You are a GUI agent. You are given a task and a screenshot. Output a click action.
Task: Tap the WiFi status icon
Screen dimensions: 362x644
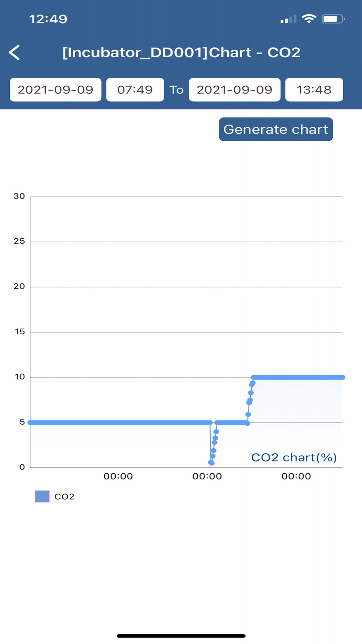(x=309, y=18)
